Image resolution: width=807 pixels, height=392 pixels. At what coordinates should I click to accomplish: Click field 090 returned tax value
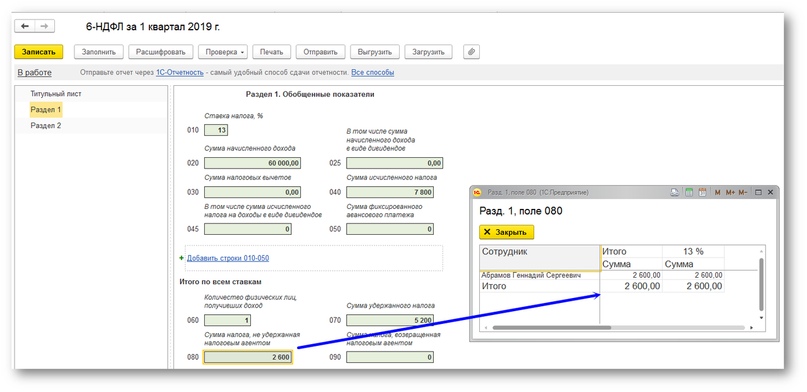390,357
